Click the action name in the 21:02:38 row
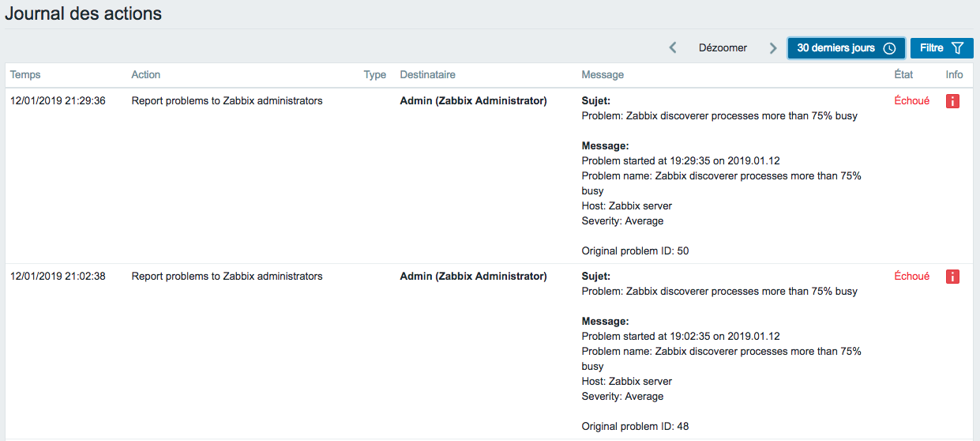This screenshot has height=441, width=980. [x=227, y=277]
